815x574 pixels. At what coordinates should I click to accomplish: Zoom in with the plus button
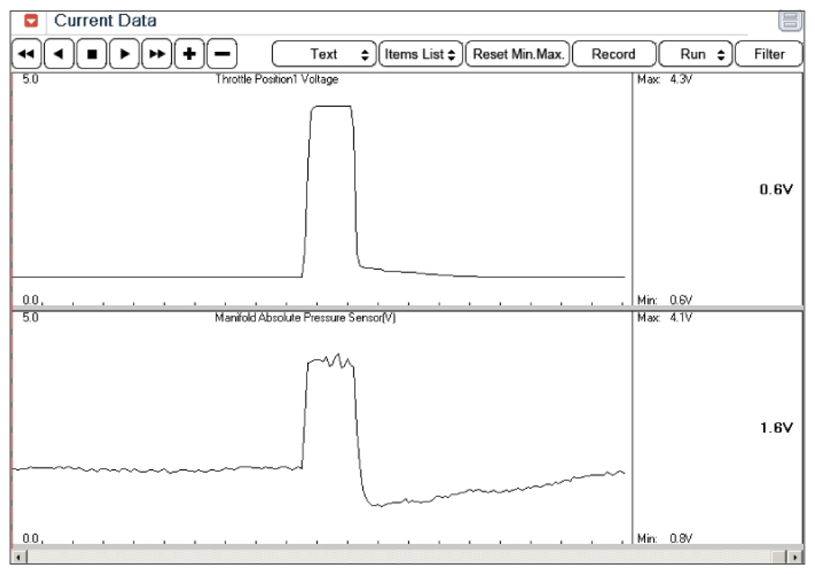click(x=189, y=54)
